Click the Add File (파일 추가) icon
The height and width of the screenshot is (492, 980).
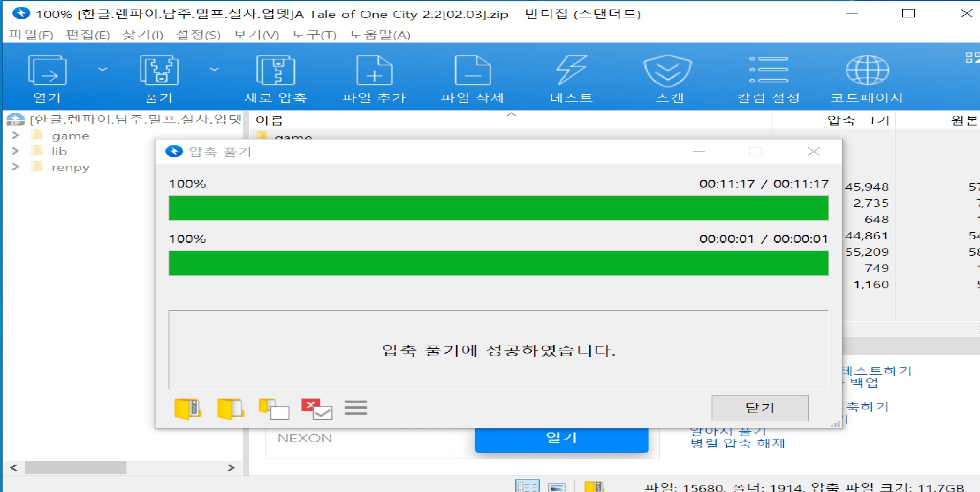[374, 70]
